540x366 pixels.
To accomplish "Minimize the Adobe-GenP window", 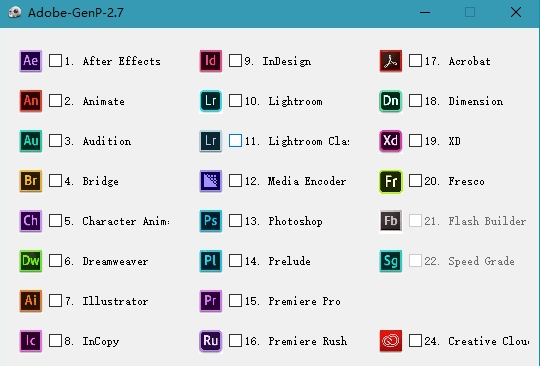I will 425,12.
